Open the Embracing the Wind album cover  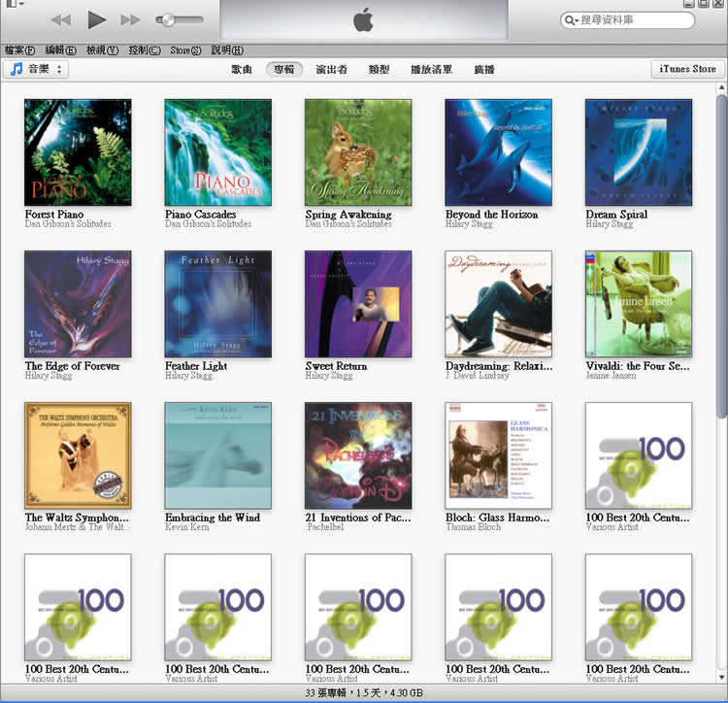click(x=218, y=455)
